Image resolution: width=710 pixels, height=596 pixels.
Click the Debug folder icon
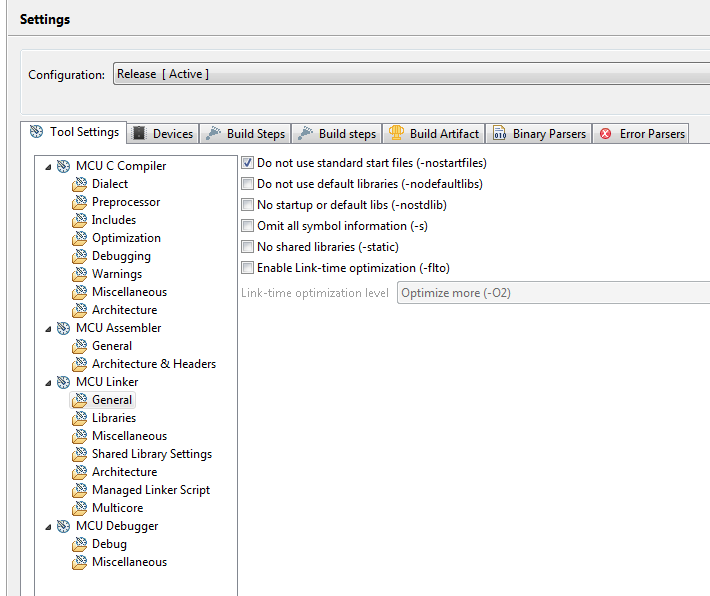click(x=80, y=544)
